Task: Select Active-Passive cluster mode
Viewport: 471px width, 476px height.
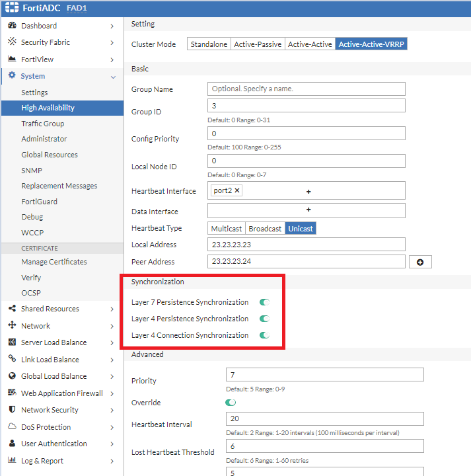Action: point(257,44)
